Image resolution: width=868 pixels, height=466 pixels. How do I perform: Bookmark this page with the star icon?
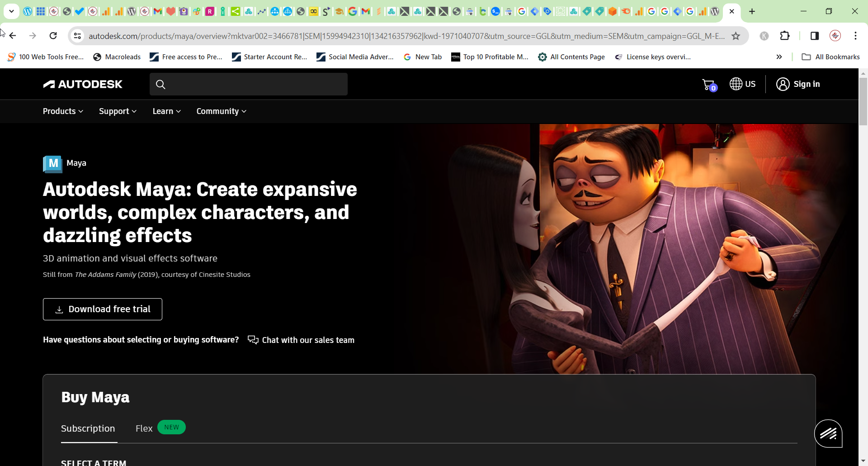point(736,36)
